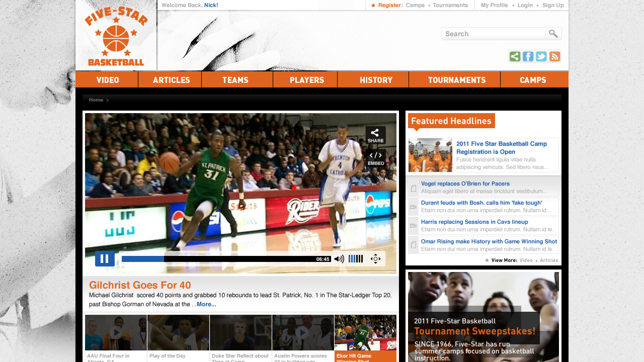The height and width of the screenshot is (362, 644).
Task: Seek within the video progress bar
Action: (x=221, y=259)
